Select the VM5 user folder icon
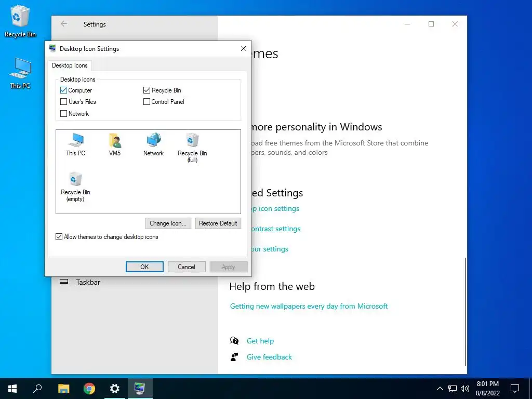The height and width of the screenshot is (399, 532). point(115,144)
